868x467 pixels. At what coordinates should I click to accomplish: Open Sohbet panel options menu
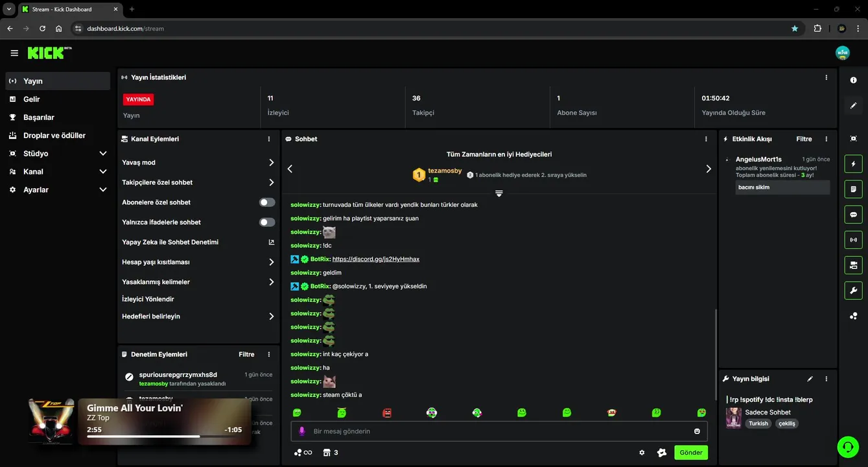coord(706,139)
